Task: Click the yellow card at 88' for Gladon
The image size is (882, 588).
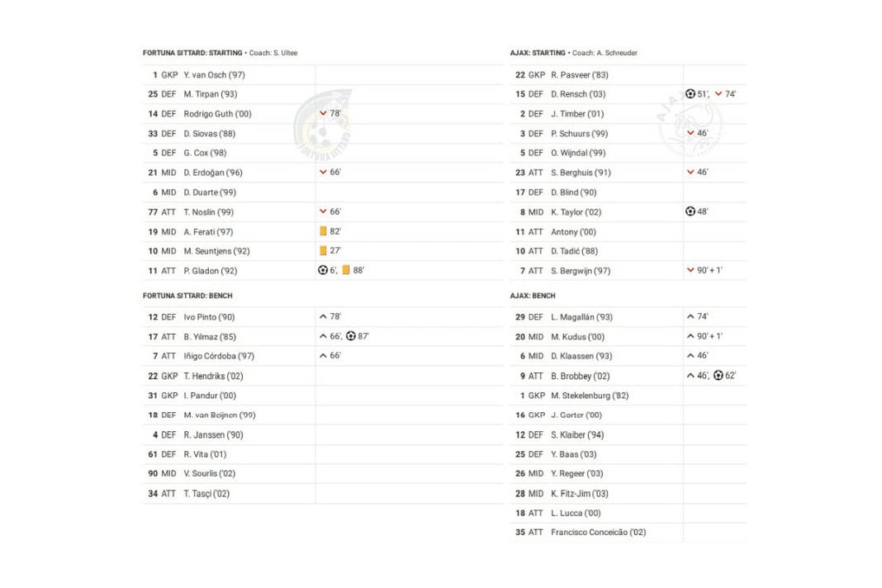Action: (346, 270)
